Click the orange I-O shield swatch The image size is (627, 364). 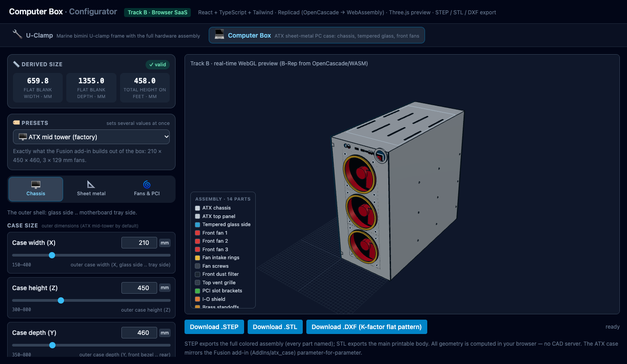pos(198,299)
